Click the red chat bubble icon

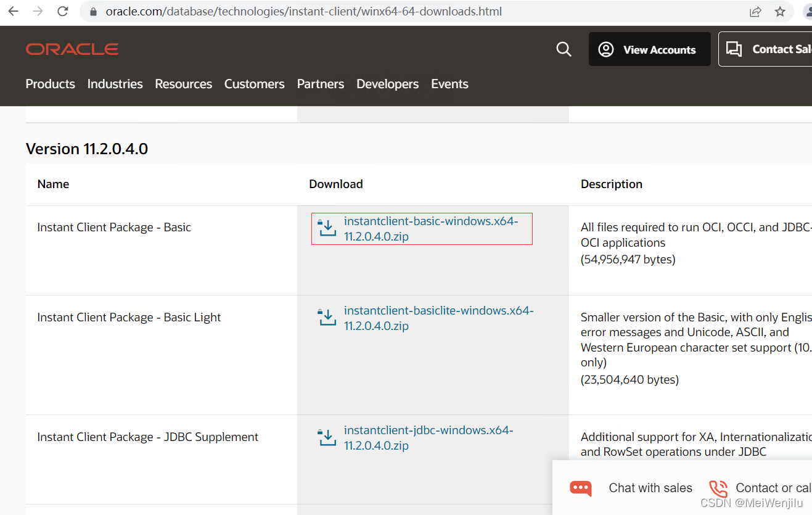[x=581, y=488]
